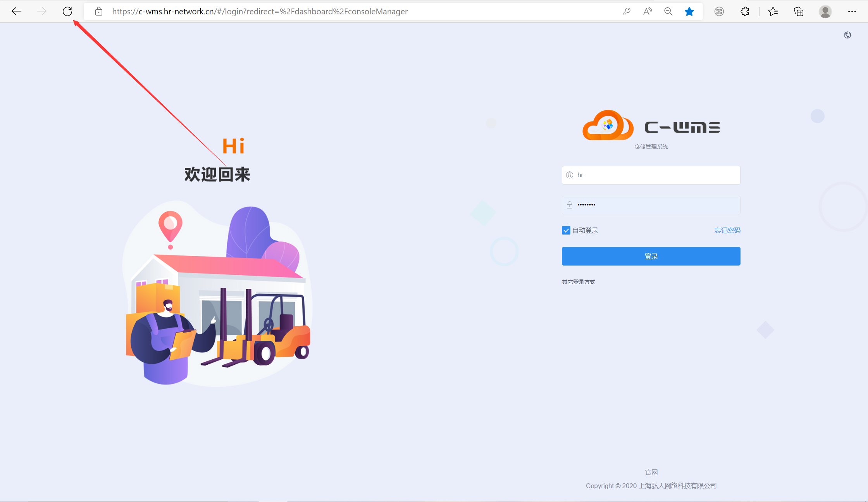Click 其它登录方式 text
This screenshot has height=502, width=868.
[x=579, y=282]
